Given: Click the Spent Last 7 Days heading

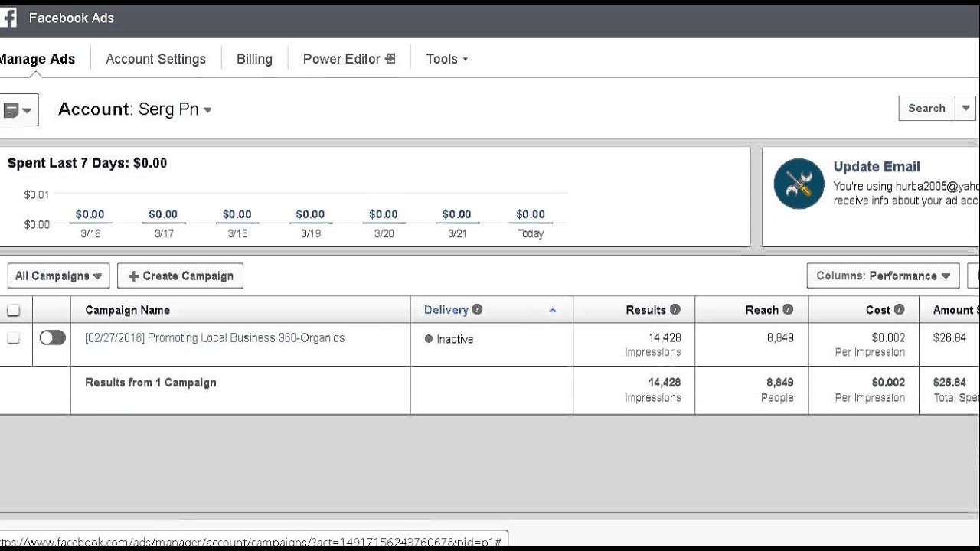Looking at the screenshot, I should (x=87, y=163).
